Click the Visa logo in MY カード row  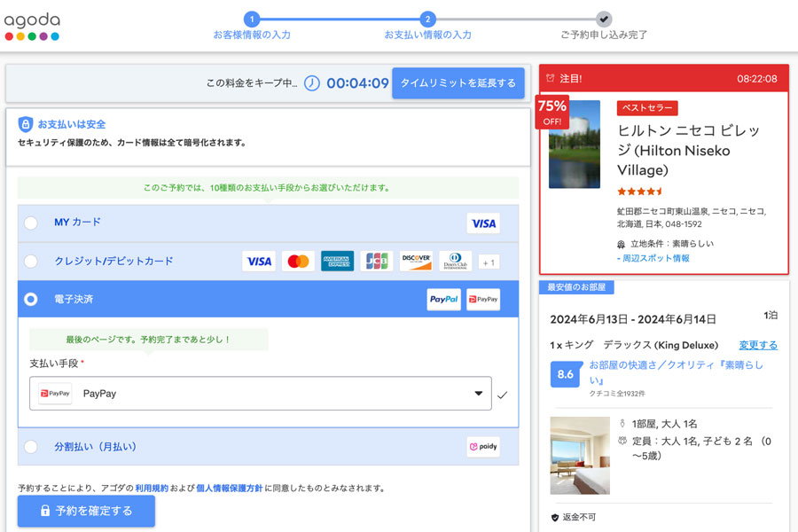pyautogui.click(x=483, y=223)
